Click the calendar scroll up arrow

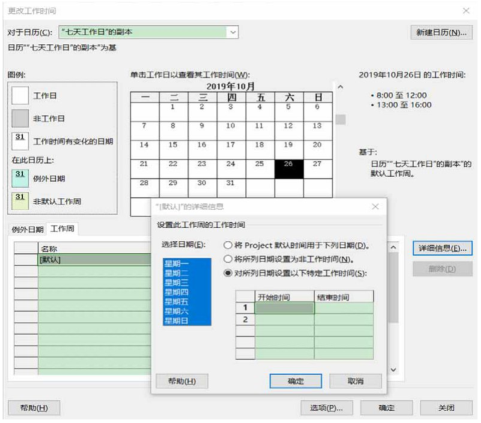[x=340, y=87]
